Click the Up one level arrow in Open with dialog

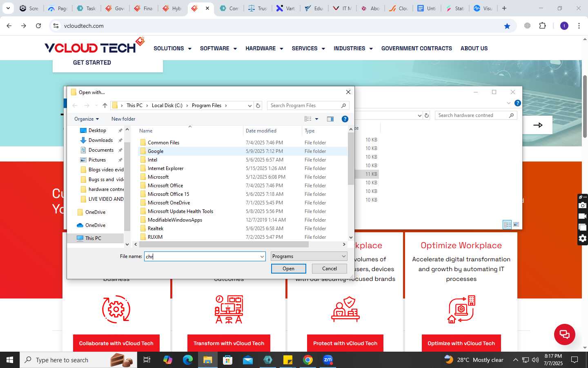(x=105, y=105)
